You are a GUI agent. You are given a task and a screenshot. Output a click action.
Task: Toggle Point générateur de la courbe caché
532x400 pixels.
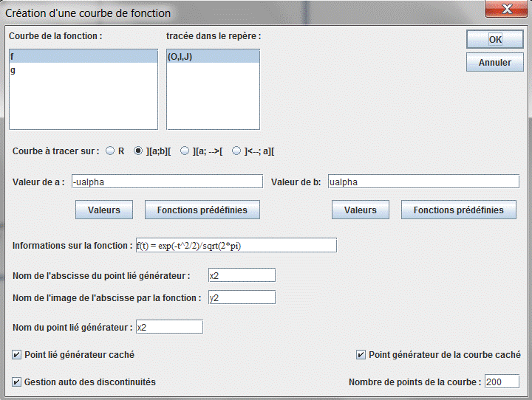click(361, 355)
